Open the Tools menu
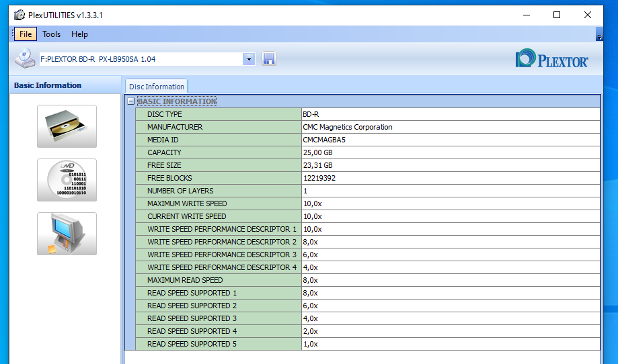The width and height of the screenshot is (618, 364). (x=51, y=34)
